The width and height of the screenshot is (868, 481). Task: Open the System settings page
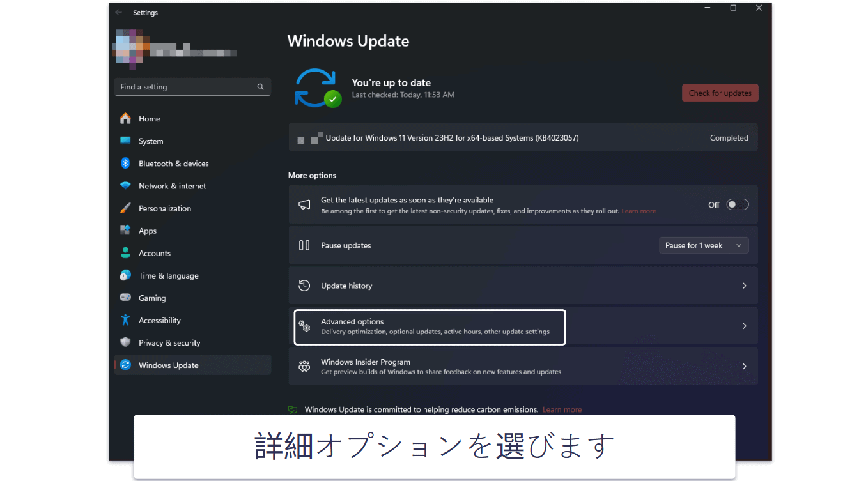click(192, 141)
